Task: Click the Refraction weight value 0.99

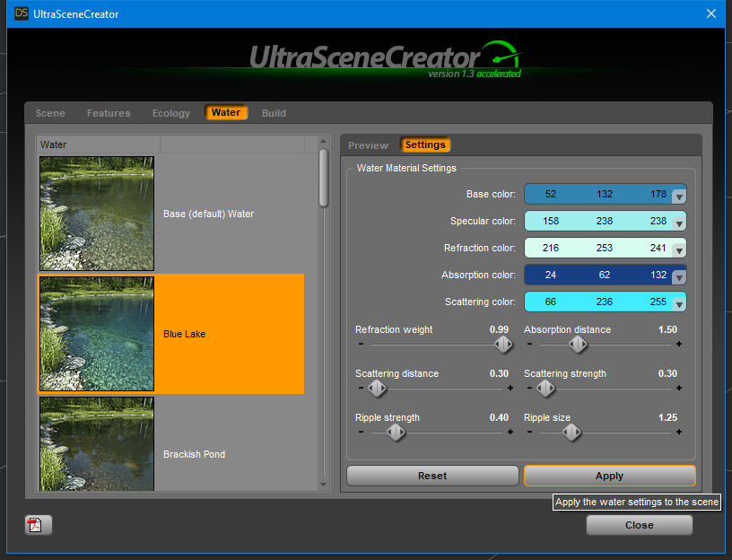Action: click(499, 329)
